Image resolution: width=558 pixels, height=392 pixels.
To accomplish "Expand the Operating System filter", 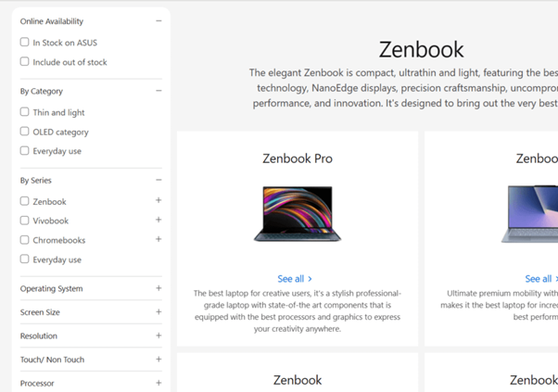I will [x=159, y=288].
